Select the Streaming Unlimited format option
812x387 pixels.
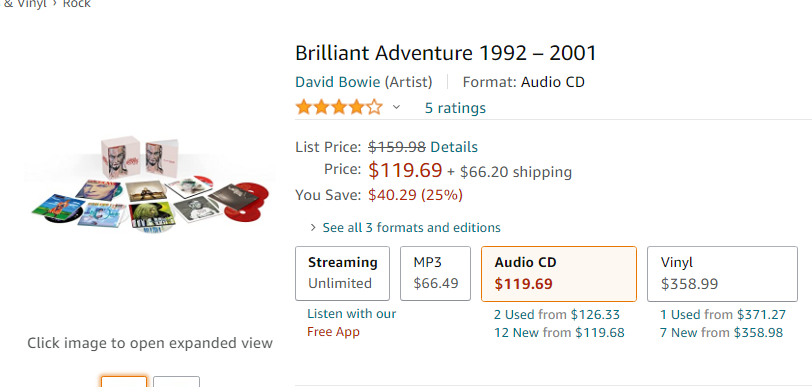(x=342, y=274)
